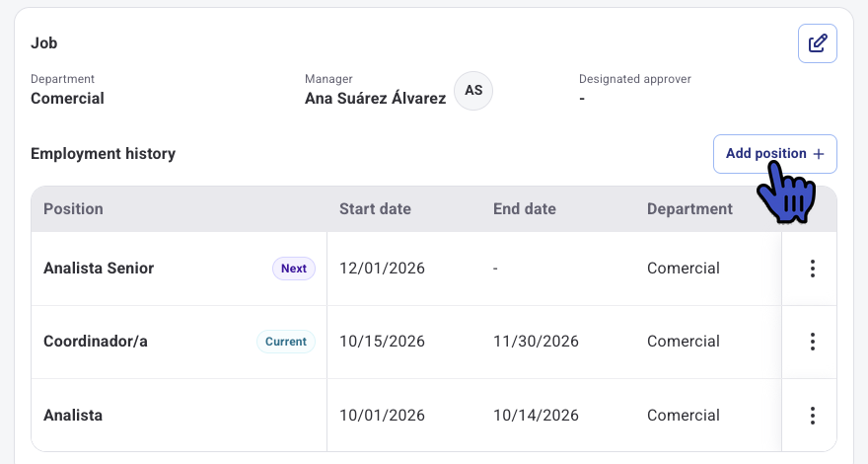Click the Add position button
Screen dimensions: 868x464
click(775, 154)
